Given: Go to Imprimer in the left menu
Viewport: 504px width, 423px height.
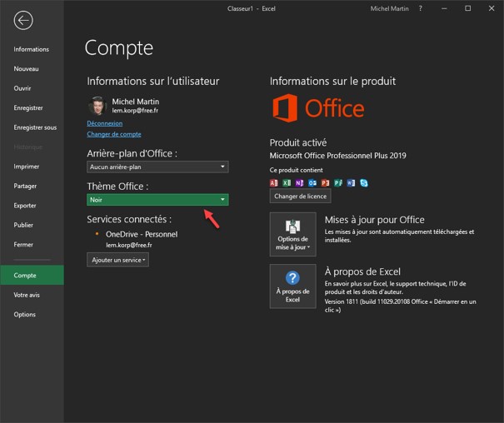Looking at the screenshot, I should (x=27, y=167).
